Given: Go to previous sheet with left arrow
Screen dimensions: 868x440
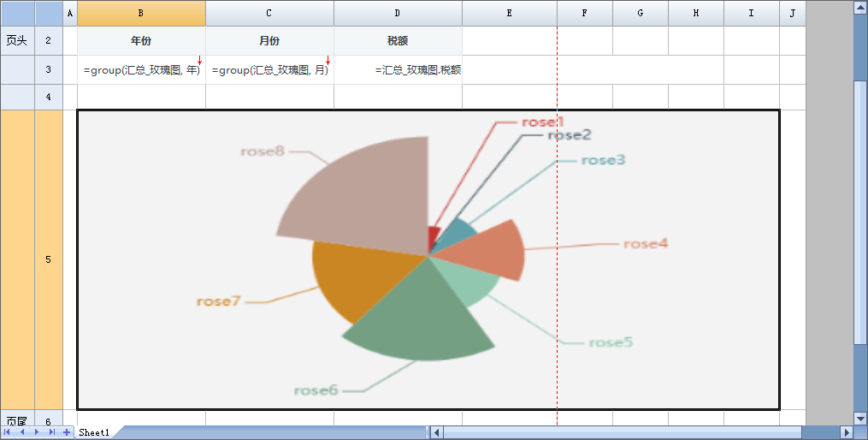Looking at the screenshot, I should (x=23, y=432).
